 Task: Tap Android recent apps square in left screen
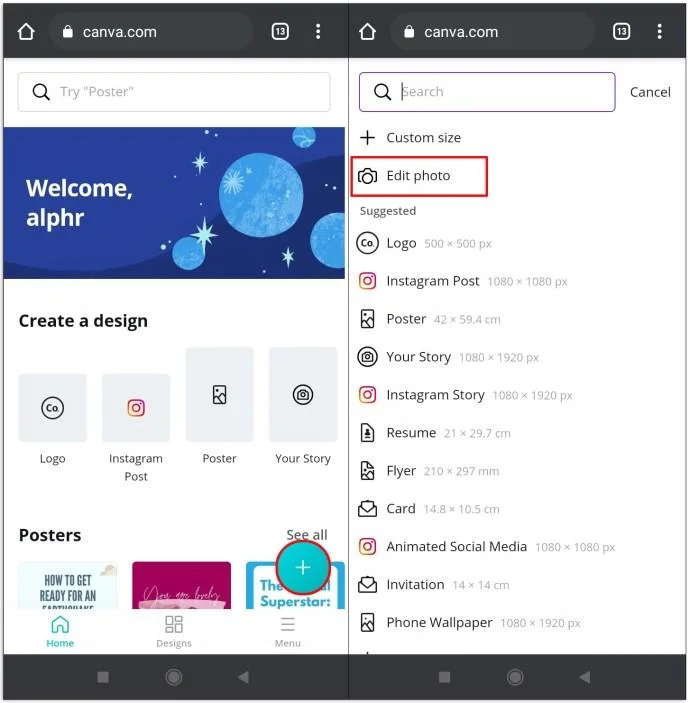103,677
